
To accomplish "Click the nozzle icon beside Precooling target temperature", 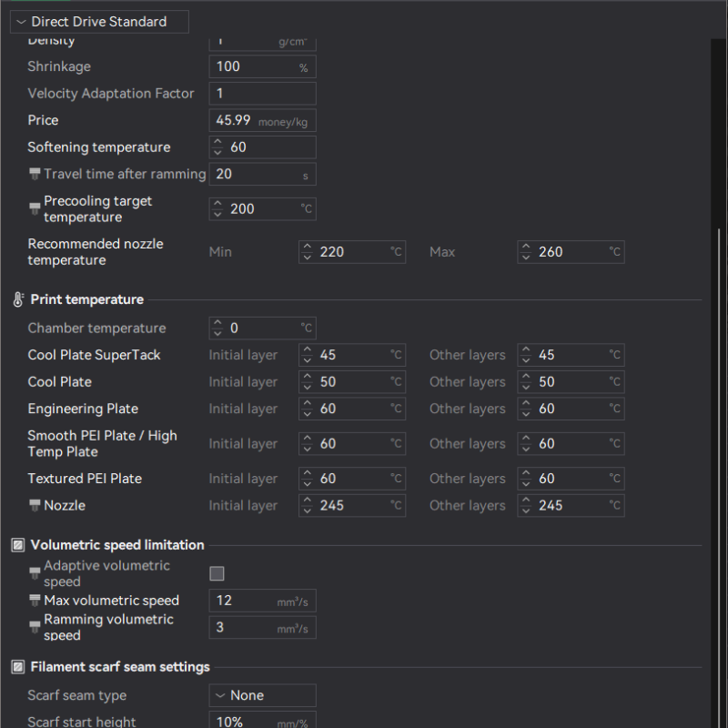I will click(x=35, y=209).
